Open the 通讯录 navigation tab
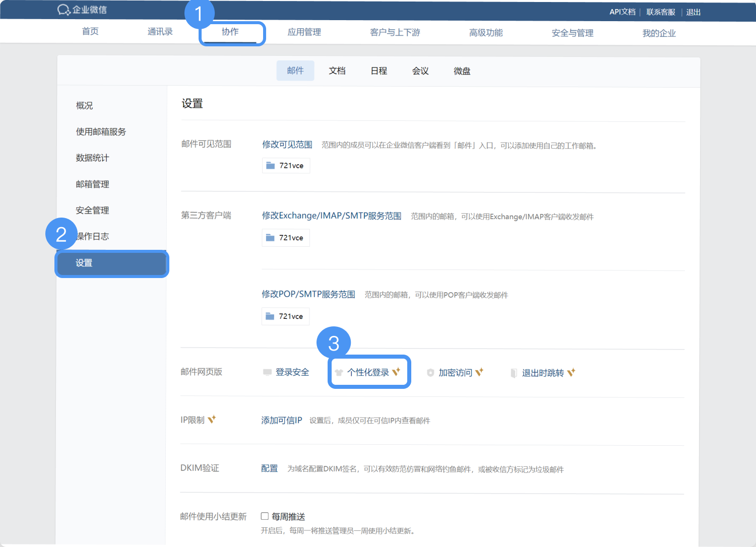The width and height of the screenshot is (756, 547). coord(160,32)
